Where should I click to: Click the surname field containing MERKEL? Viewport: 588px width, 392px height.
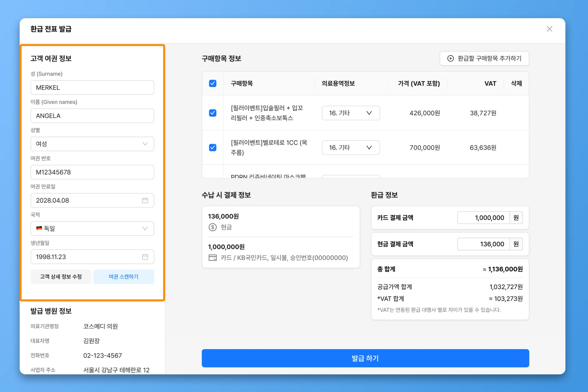tap(92, 88)
